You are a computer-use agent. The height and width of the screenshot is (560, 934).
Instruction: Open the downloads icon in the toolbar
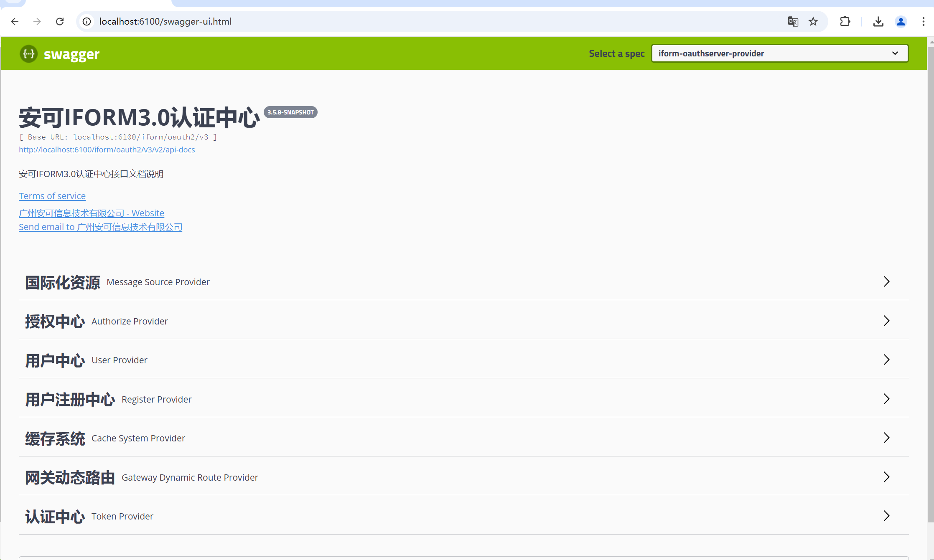pyautogui.click(x=878, y=22)
